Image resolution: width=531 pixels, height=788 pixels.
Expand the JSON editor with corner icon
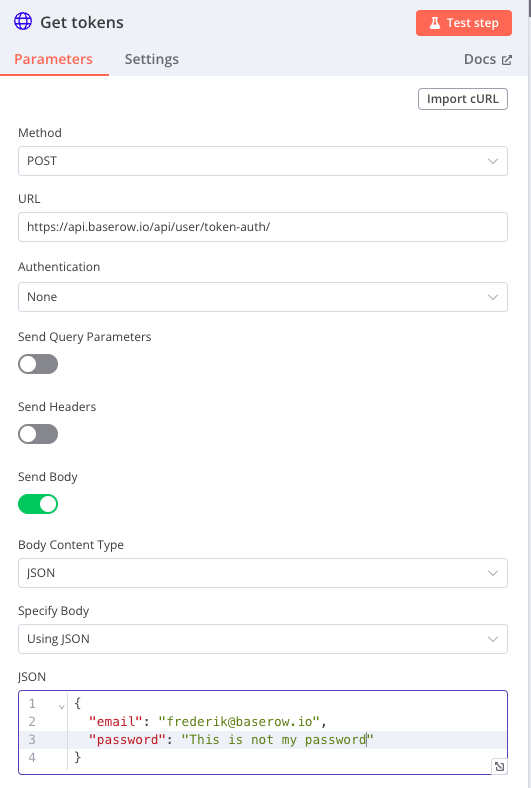499,766
